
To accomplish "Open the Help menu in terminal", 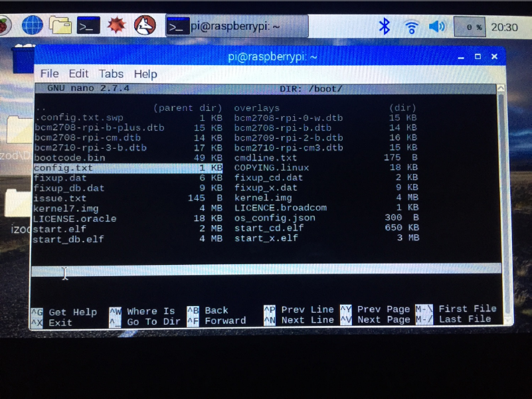I will (145, 74).
